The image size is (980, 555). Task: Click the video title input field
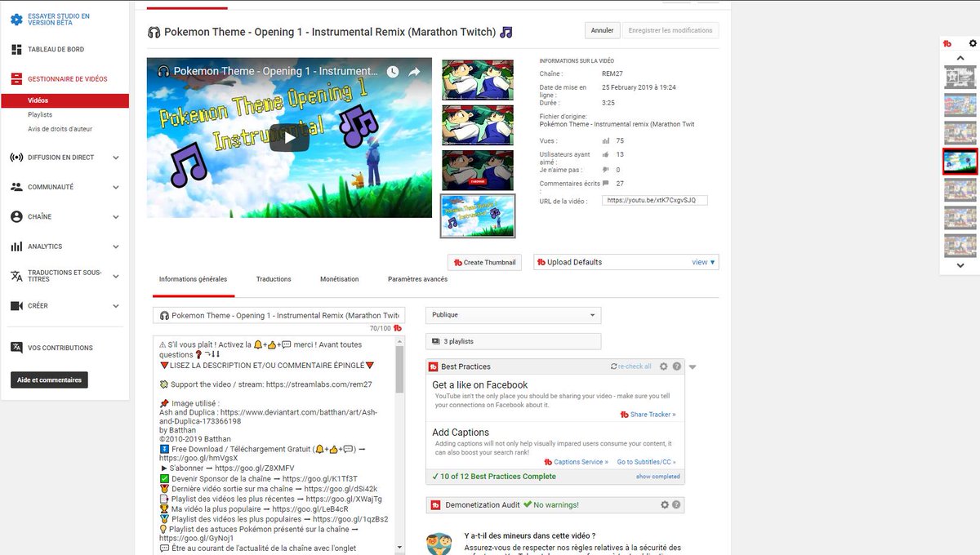(278, 315)
